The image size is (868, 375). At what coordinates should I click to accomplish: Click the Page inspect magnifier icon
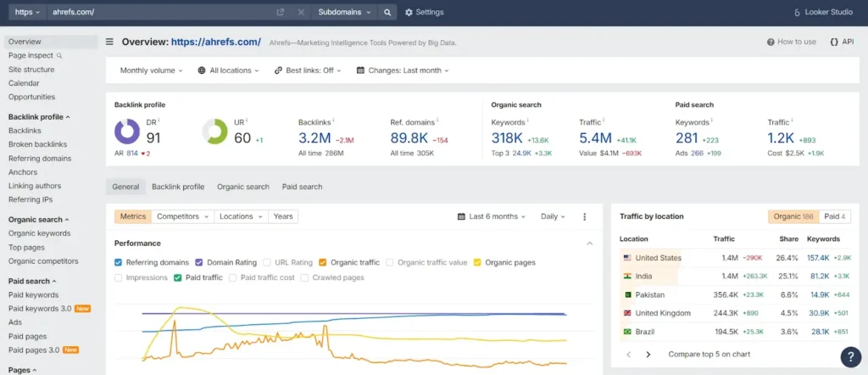pyautogui.click(x=59, y=55)
